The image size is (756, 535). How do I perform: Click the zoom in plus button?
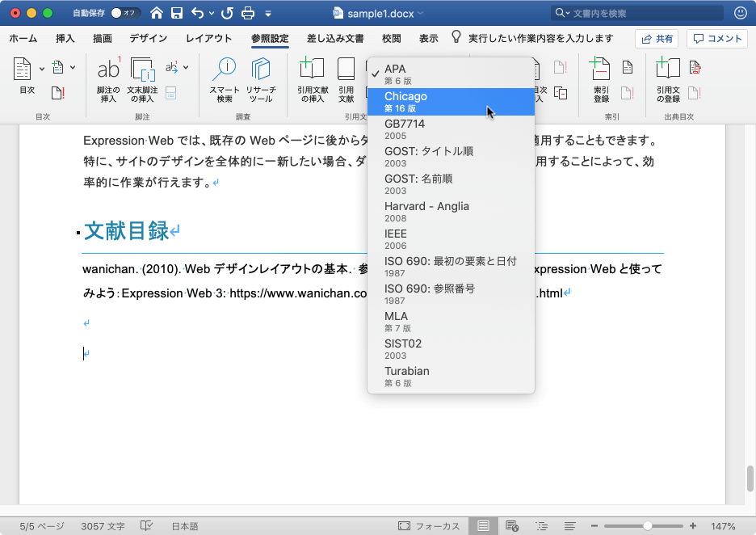coord(693,526)
